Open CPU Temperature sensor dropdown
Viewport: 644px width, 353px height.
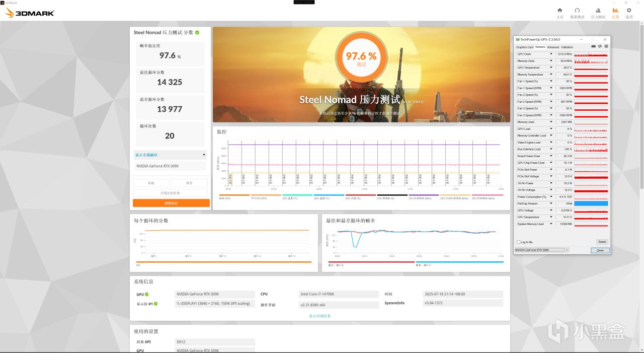551,217
